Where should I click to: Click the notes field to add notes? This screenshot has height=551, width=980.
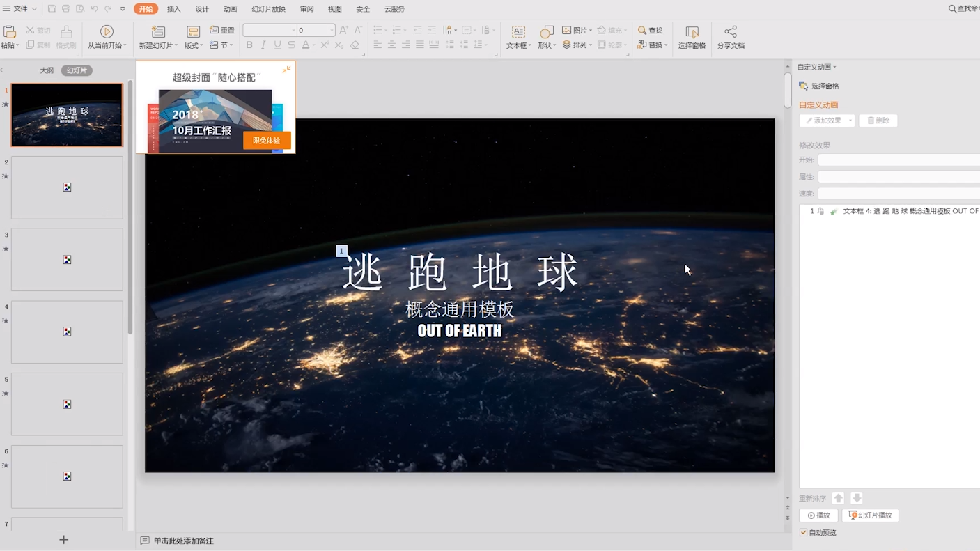click(183, 541)
